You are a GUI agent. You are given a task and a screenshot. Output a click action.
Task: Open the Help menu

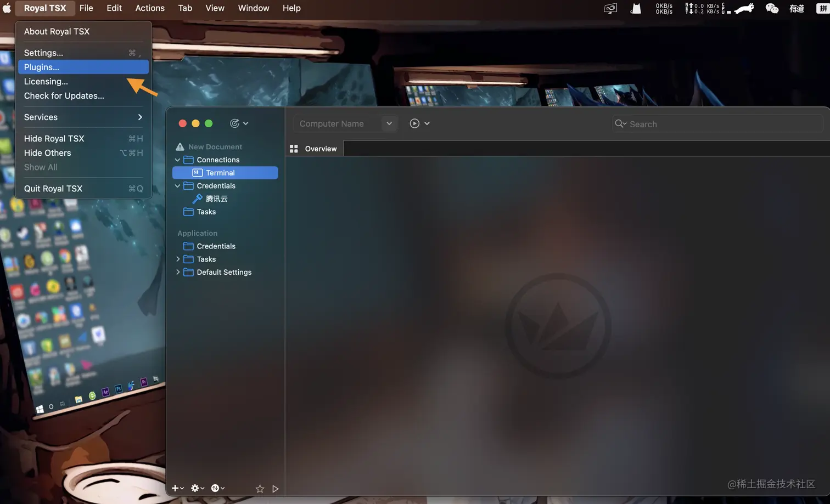coord(291,8)
